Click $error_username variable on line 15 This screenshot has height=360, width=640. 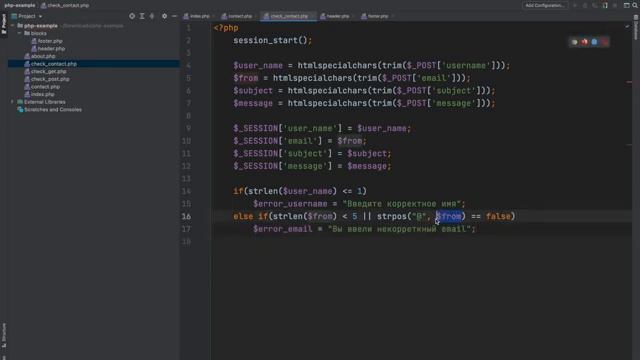pos(290,204)
